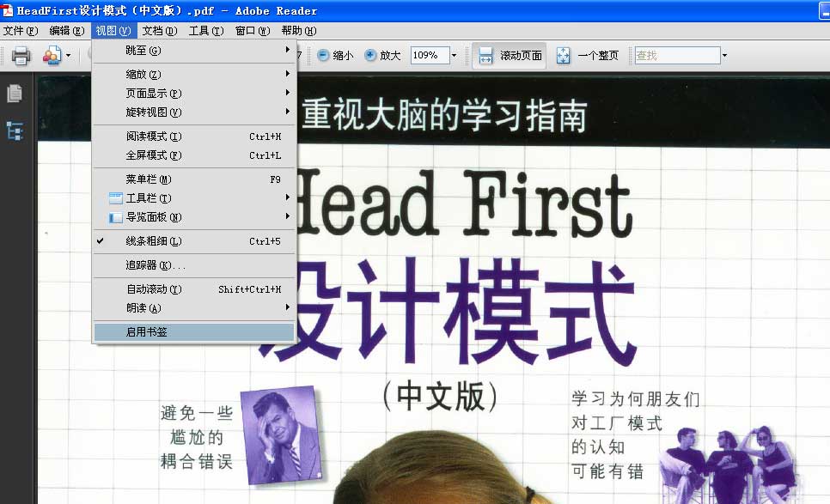The image size is (830, 504).
Task: Click the (中文版) text on cover
Action: click(440, 397)
